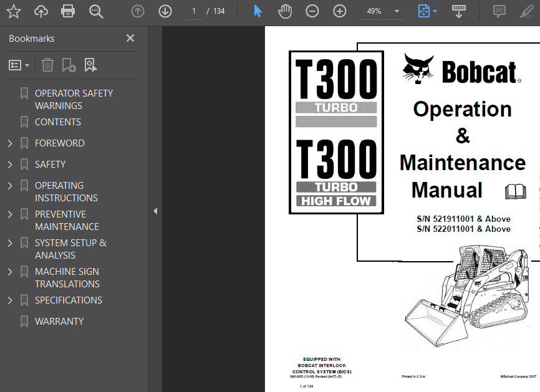
Task: Find the current bookmark icon
Action: [x=90, y=65]
